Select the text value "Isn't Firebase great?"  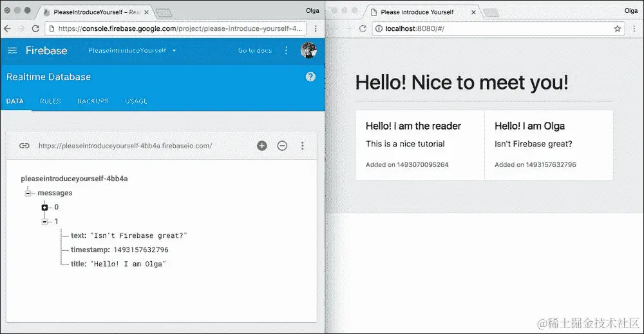coord(139,236)
